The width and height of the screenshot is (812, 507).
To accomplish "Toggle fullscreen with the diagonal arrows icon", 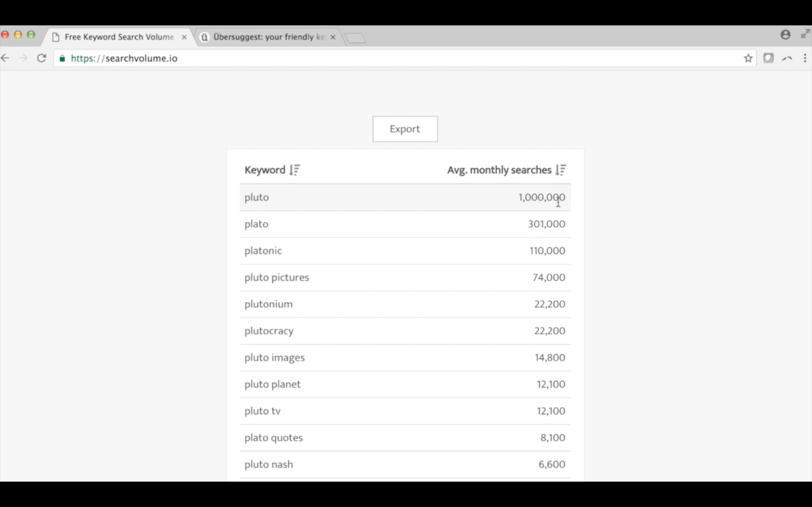I will (804, 34).
